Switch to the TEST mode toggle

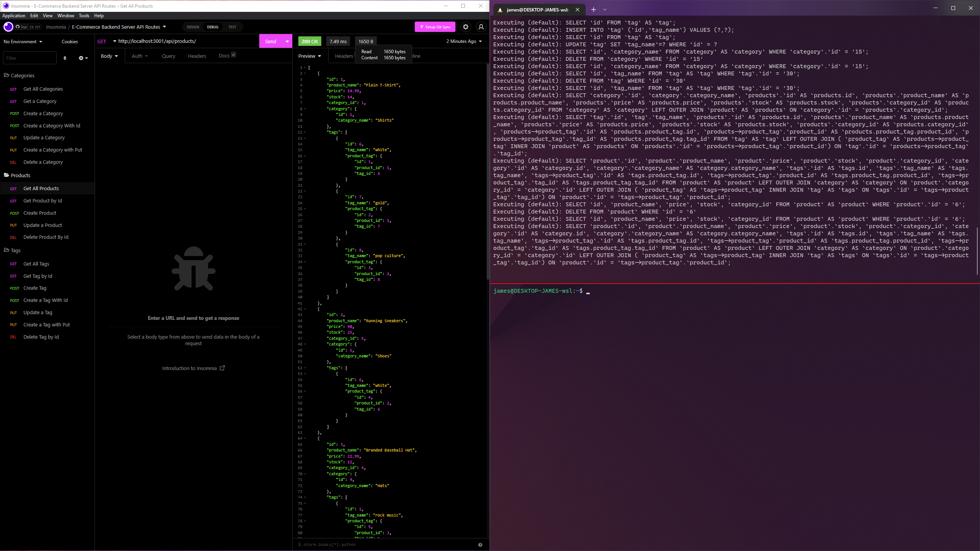click(232, 27)
